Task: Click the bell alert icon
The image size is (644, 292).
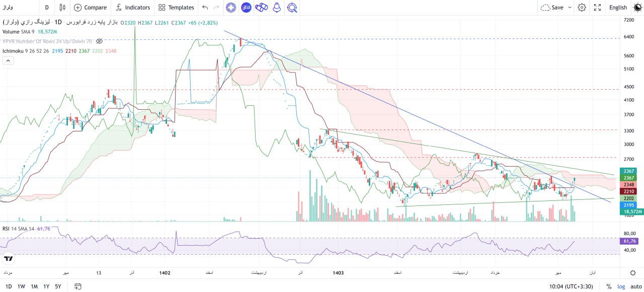Action: point(276,8)
